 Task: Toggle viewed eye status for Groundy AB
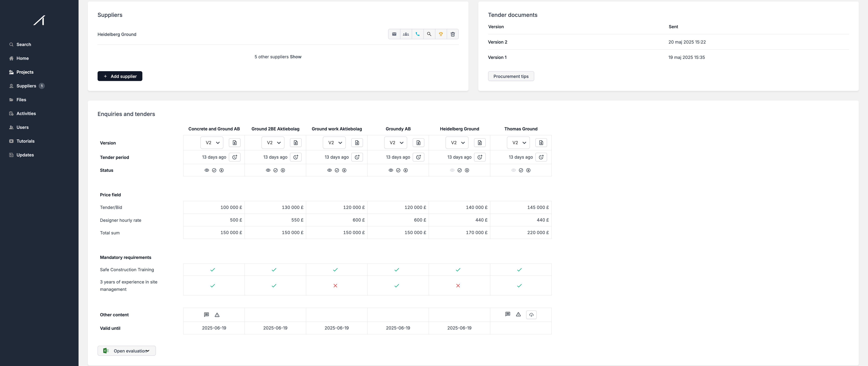(391, 170)
